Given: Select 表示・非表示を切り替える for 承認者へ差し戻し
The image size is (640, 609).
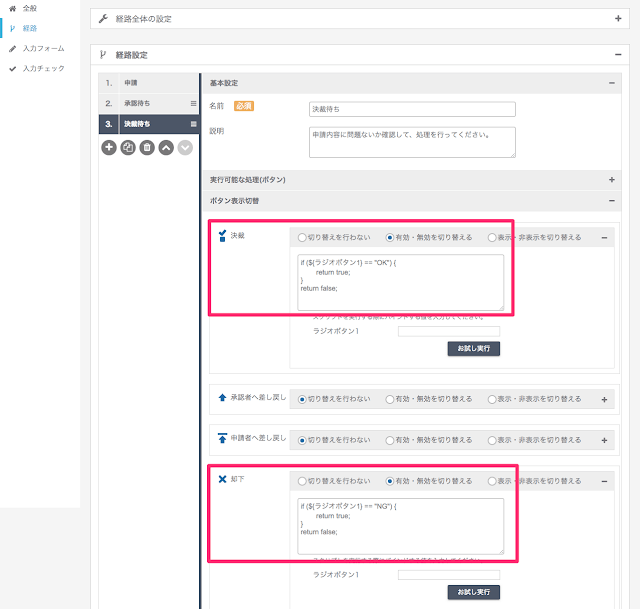Looking at the screenshot, I should coord(492,399).
